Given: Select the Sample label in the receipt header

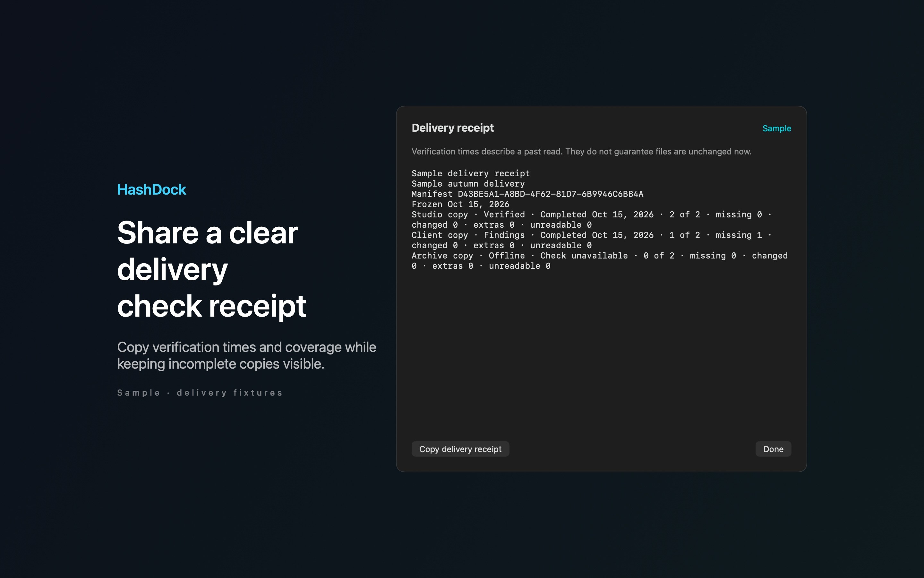Looking at the screenshot, I should click(777, 128).
